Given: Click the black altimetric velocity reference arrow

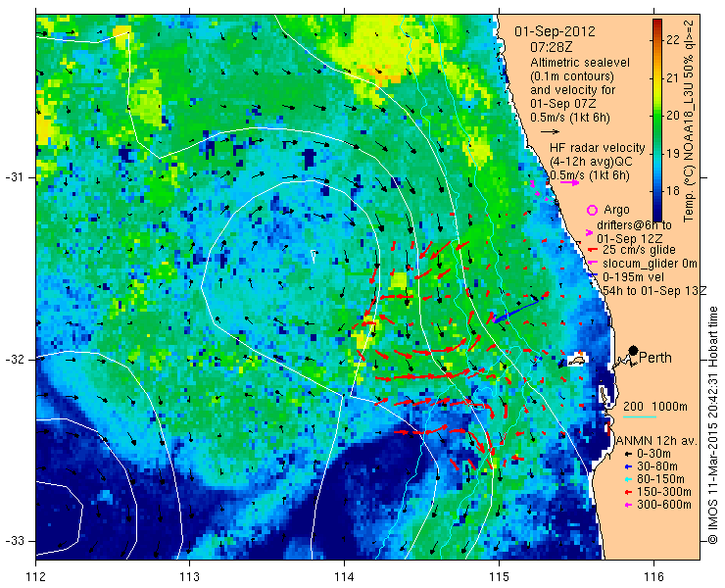Looking at the screenshot, I should (x=550, y=132).
